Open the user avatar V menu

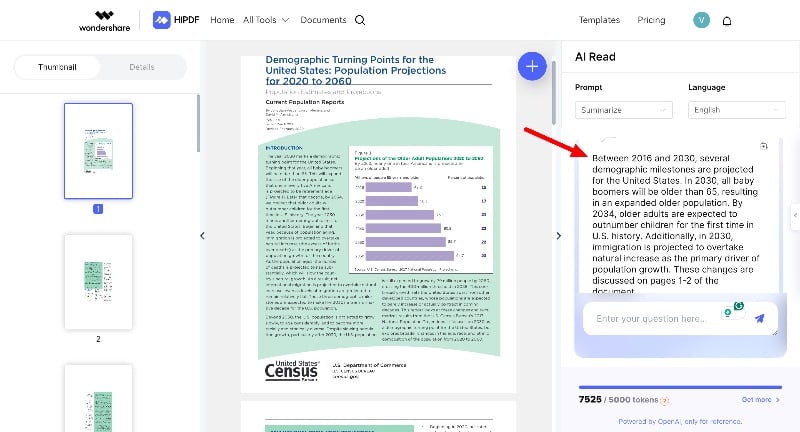click(702, 20)
